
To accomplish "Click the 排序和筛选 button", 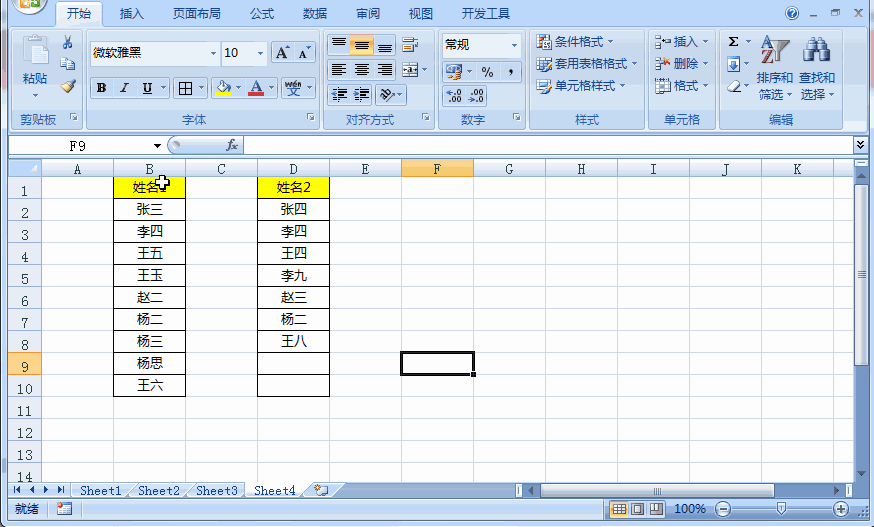I will point(774,69).
